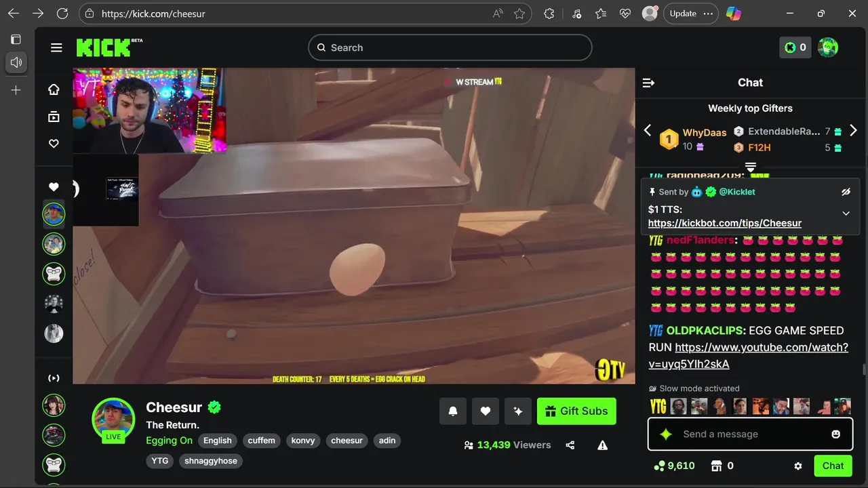Enable notifications with the bell button
Image resolution: width=868 pixels, height=488 pixels.
(x=453, y=411)
